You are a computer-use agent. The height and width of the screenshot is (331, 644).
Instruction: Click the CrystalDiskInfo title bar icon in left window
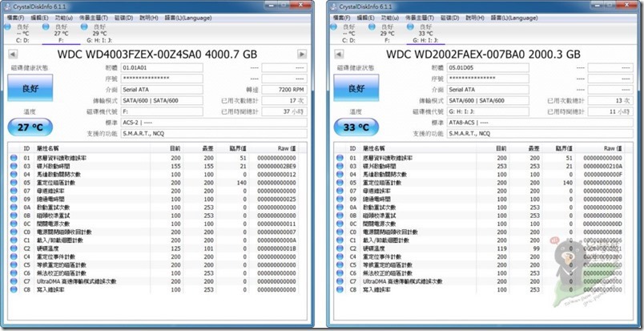tap(8, 6)
